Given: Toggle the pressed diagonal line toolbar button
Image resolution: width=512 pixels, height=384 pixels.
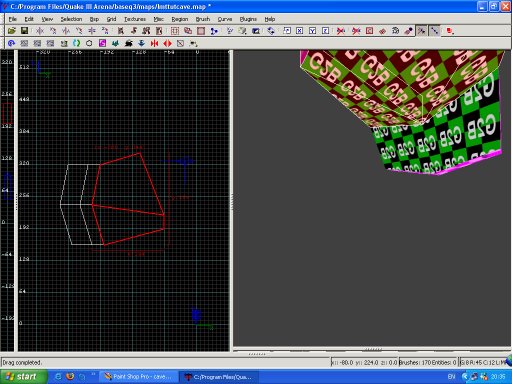Looking at the screenshot, I should [x=434, y=31].
